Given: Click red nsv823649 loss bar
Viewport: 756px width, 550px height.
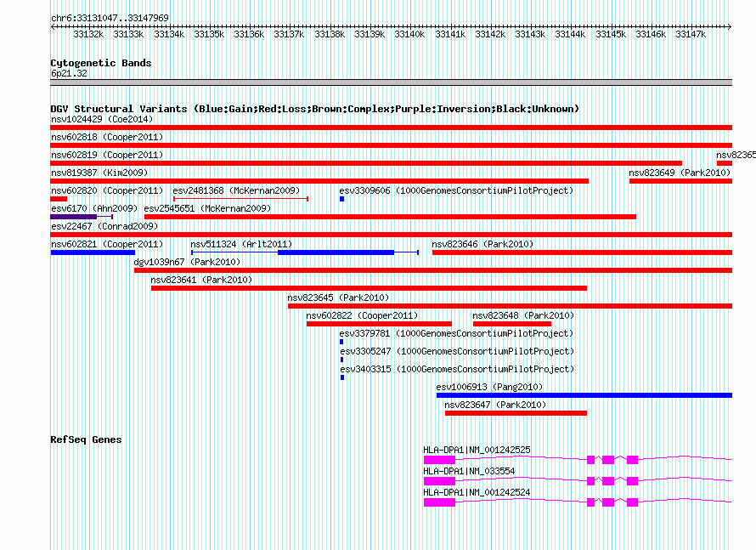Looking at the screenshot, I should point(680,181).
